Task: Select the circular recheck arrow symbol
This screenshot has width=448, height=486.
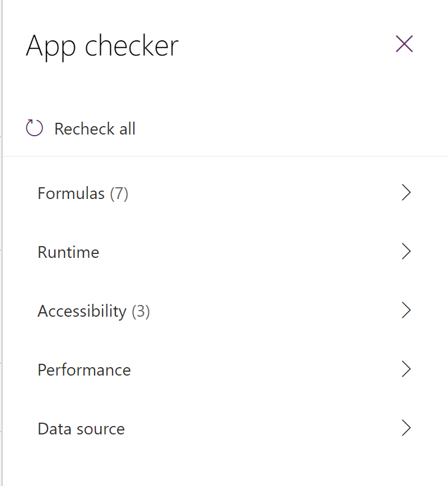Action: coord(34,128)
